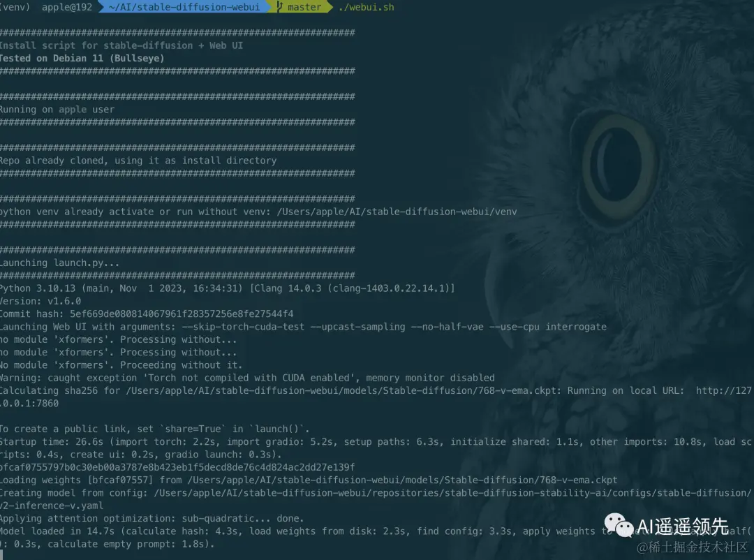Click 'Tested on Debian 11 (Bullseye)' line
Screen dimensions: 754x560
coord(82,58)
